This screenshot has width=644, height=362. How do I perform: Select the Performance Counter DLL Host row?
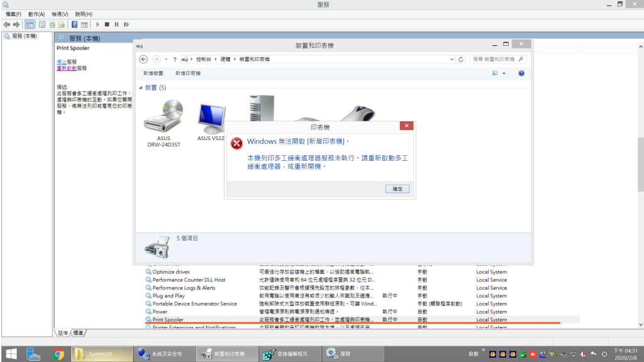pos(362,280)
